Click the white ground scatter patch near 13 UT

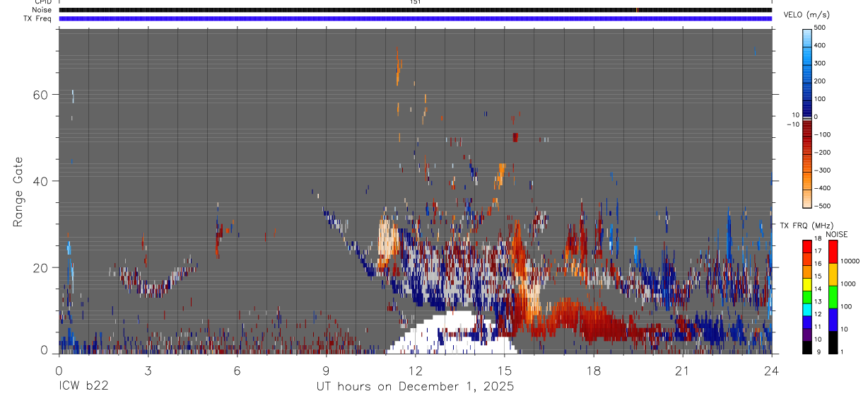(x=452, y=332)
